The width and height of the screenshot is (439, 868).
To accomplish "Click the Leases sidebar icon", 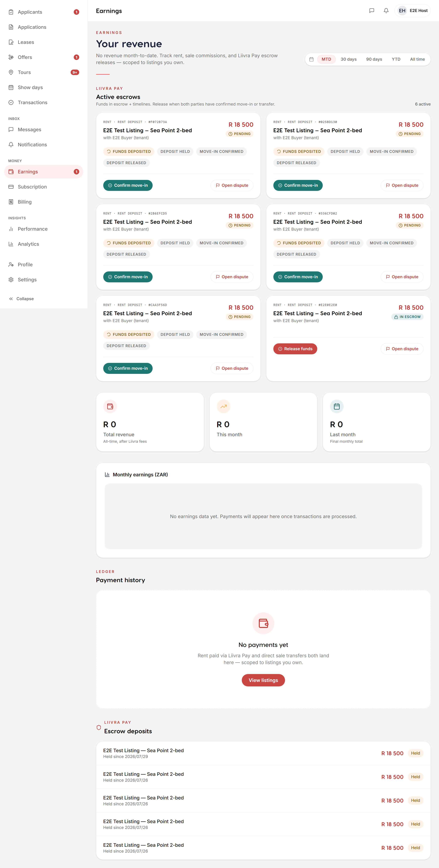I will 11,42.
